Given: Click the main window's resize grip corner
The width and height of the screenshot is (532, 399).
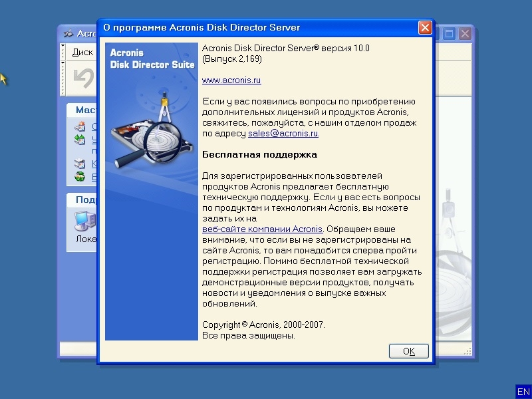Looking at the screenshot, I should pyautogui.click(x=469, y=353).
